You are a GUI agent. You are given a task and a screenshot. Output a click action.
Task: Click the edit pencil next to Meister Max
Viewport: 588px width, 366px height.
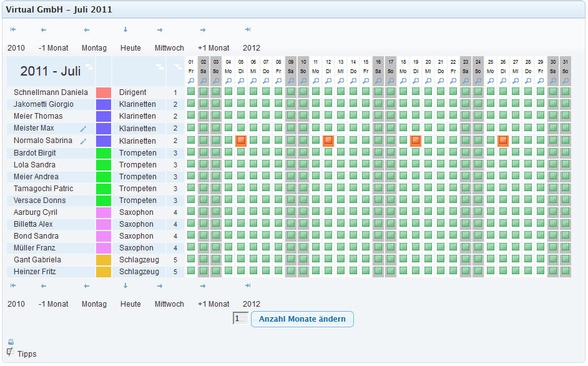click(x=83, y=129)
